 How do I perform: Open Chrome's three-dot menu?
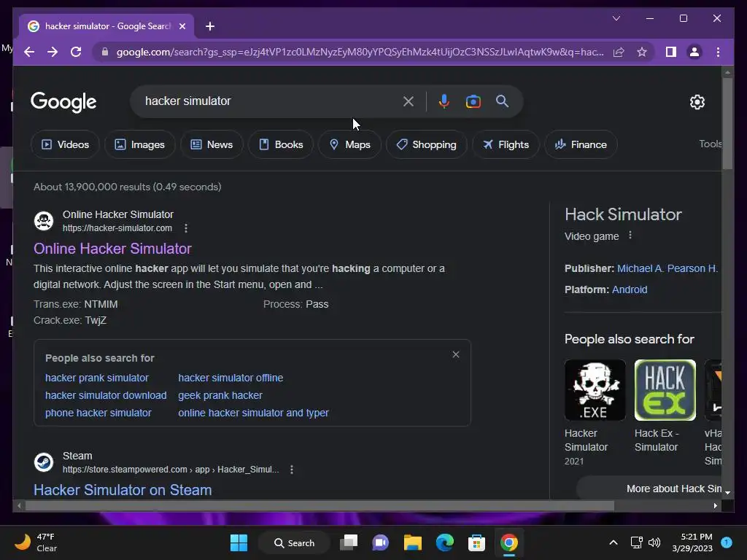tap(718, 52)
